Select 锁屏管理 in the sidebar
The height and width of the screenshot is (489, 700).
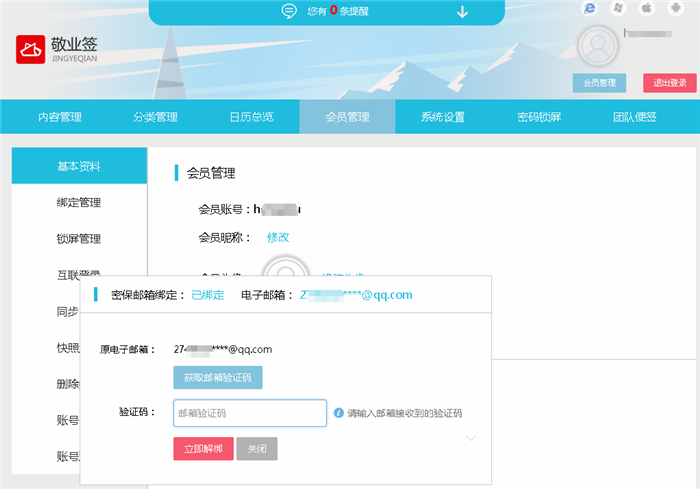(79, 239)
